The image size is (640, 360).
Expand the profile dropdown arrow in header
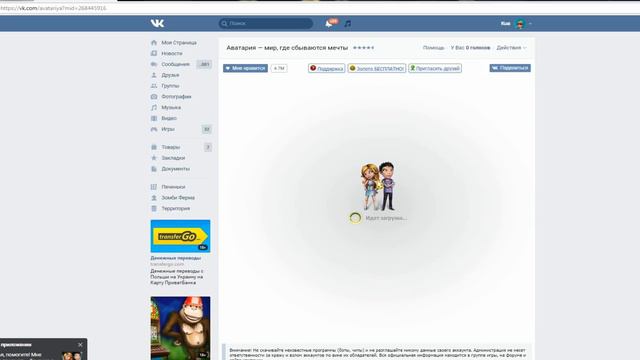pyautogui.click(x=530, y=24)
